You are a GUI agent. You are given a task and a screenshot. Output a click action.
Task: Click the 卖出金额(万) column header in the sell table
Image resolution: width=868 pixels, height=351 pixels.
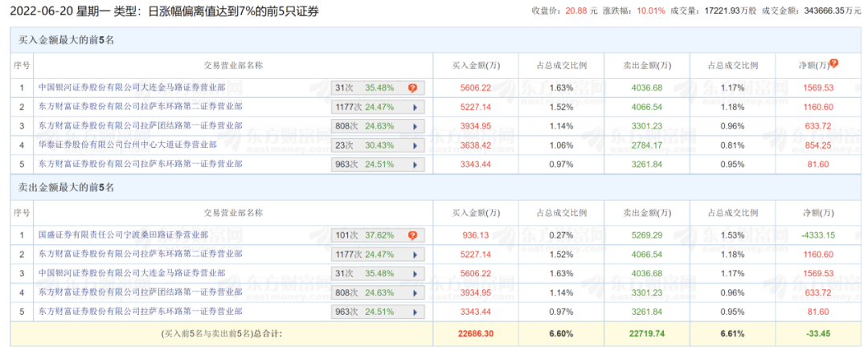[x=648, y=213]
